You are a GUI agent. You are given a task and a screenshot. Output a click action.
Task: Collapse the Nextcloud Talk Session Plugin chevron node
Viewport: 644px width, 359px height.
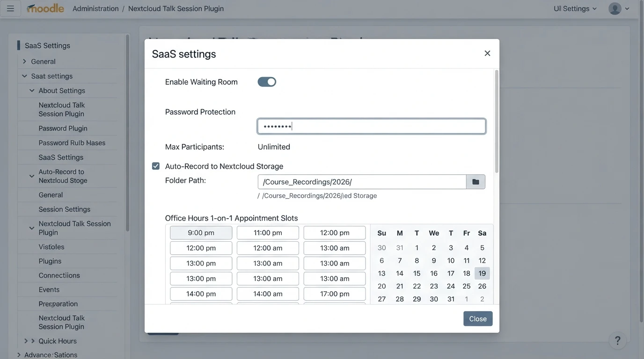[x=32, y=228]
